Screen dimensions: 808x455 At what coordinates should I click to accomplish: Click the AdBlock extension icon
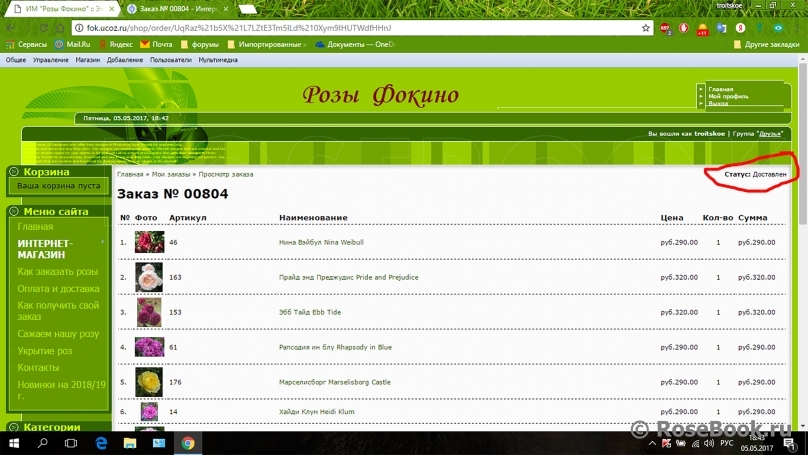click(666, 28)
